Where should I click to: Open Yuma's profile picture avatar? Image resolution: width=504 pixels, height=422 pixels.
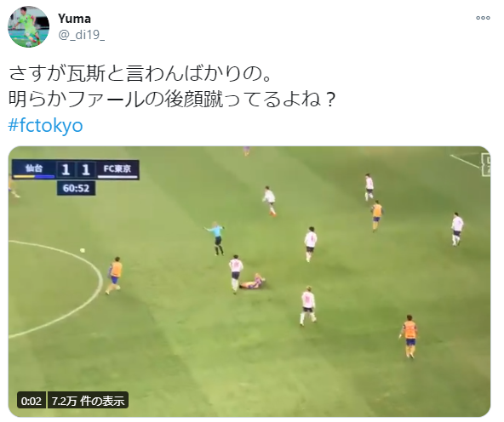[28, 26]
